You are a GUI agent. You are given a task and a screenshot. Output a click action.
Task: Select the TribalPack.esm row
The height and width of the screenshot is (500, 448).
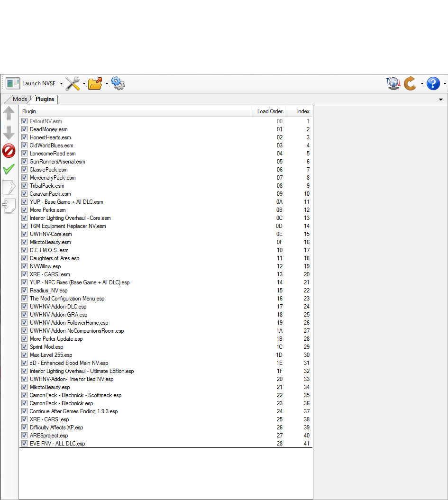pos(166,186)
